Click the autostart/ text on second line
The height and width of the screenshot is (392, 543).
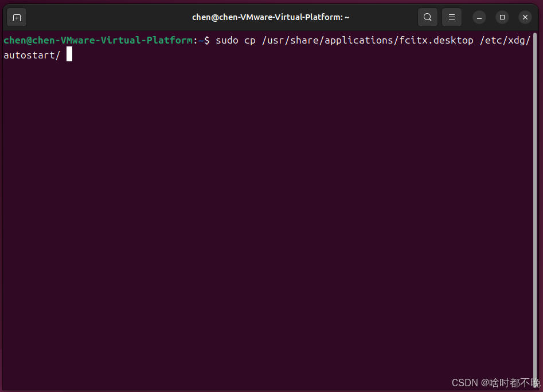point(32,56)
